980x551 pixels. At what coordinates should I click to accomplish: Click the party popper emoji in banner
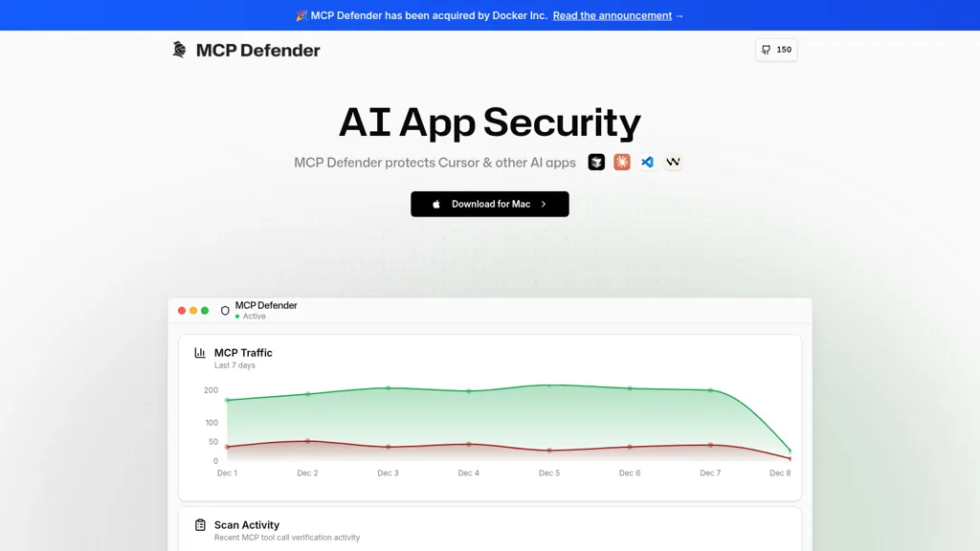[x=301, y=15]
